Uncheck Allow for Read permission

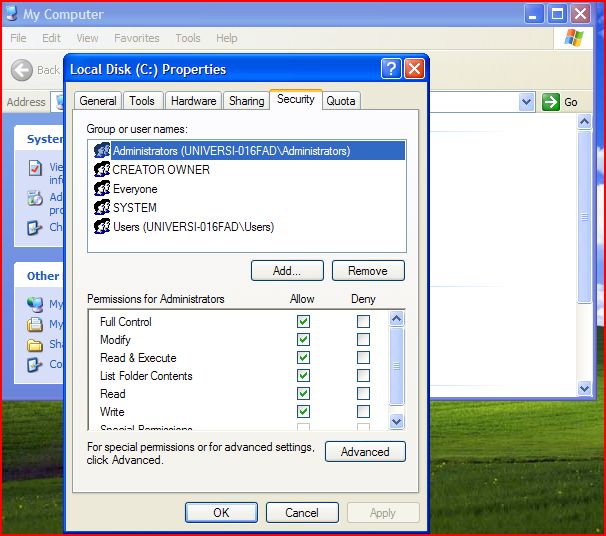[303, 393]
